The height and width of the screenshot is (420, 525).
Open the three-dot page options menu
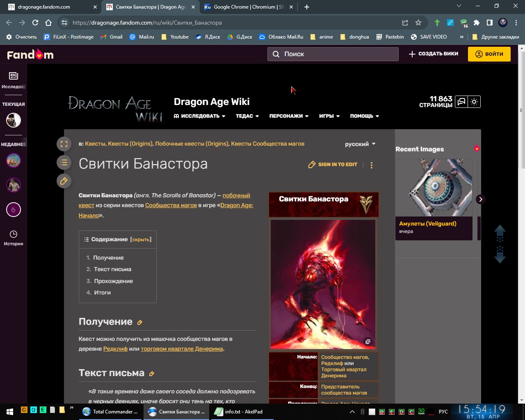pyautogui.click(x=372, y=165)
